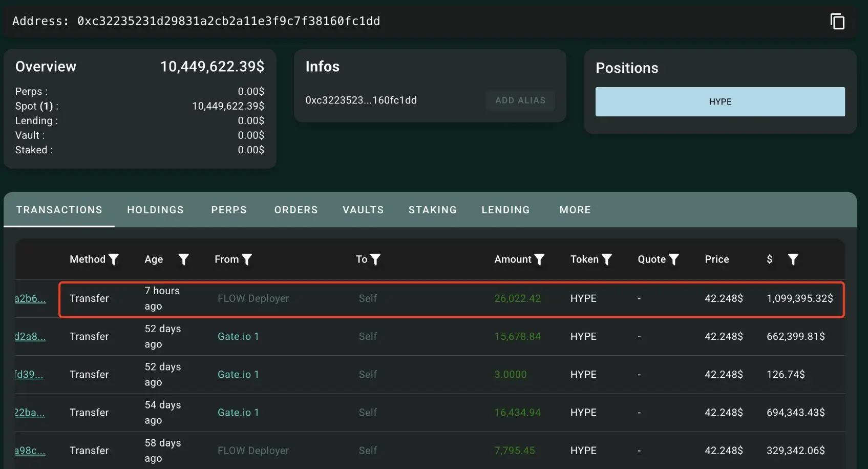Click the shortened address 0xc3223523...160fc1dd

(x=361, y=100)
